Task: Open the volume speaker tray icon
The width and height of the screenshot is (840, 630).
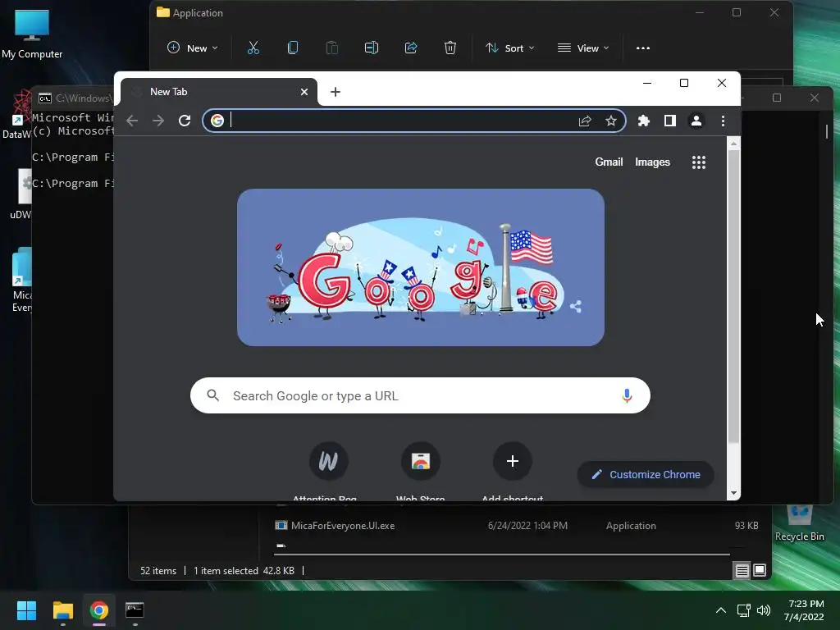Action: point(764,610)
